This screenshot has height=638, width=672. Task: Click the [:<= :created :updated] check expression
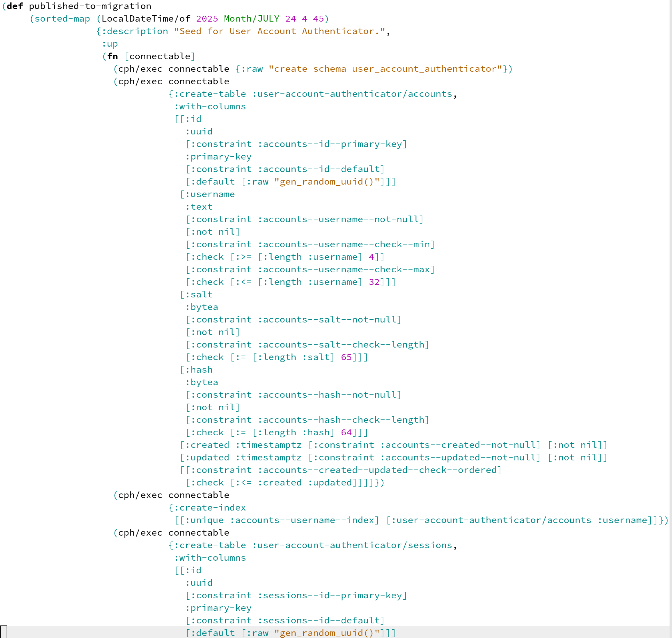(294, 483)
